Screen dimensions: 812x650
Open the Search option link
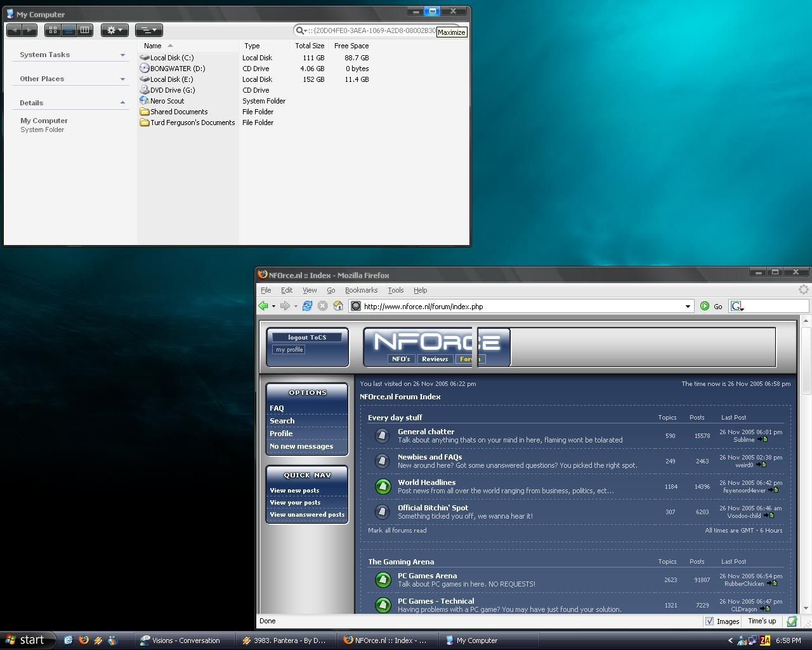click(x=282, y=421)
